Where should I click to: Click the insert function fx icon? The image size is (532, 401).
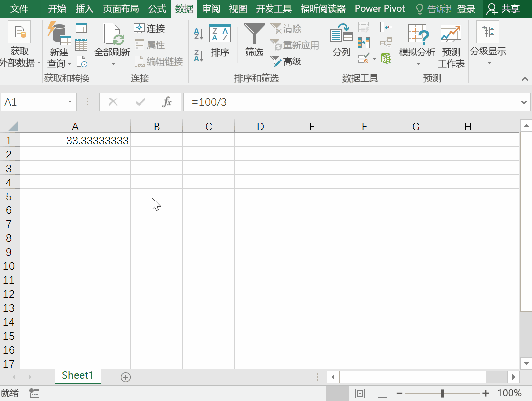pyautogui.click(x=167, y=102)
